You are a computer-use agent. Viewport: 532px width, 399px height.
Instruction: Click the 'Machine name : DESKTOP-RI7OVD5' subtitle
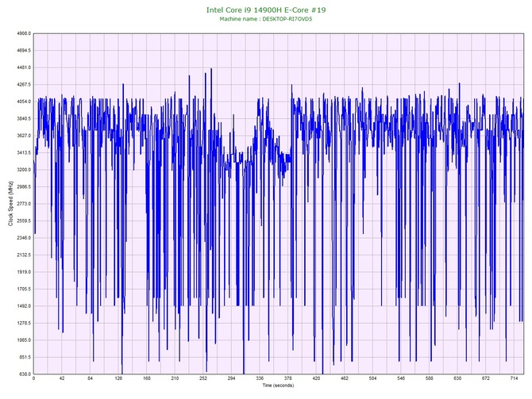[x=266, y=19]
